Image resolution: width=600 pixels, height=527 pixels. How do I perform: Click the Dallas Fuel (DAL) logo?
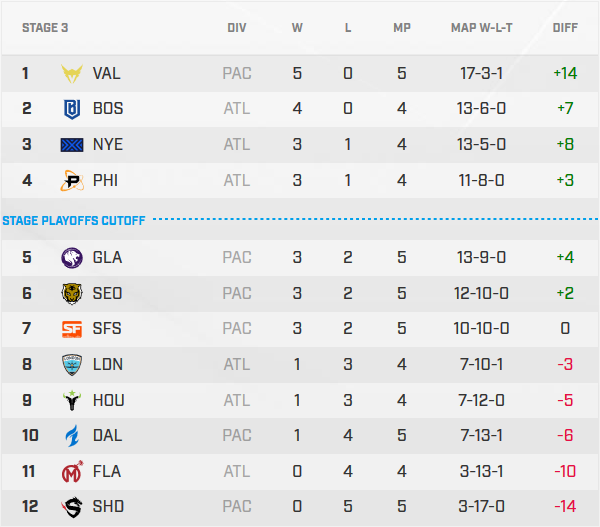point(73,436)
